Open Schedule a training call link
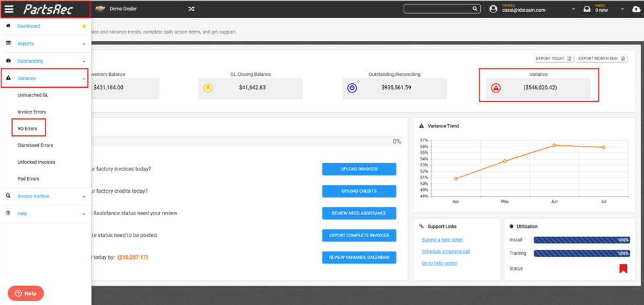The width and height of the screenshot is (644, 305). tap(446, 252)
